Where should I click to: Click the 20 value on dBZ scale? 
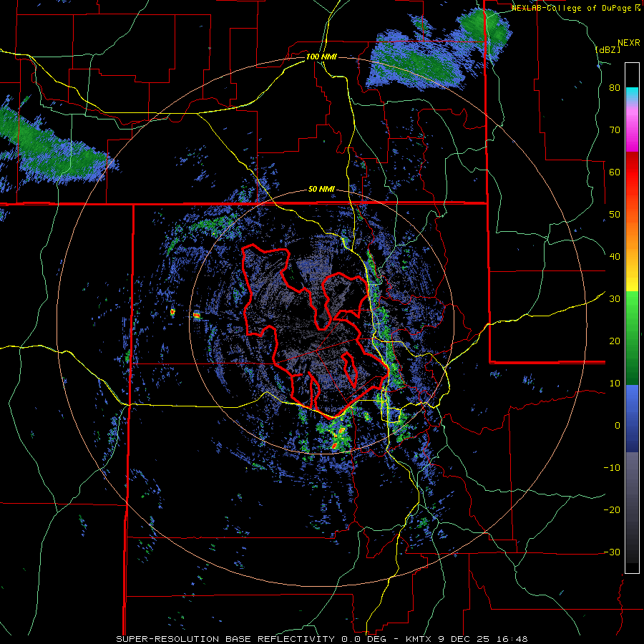coord(615,341)
